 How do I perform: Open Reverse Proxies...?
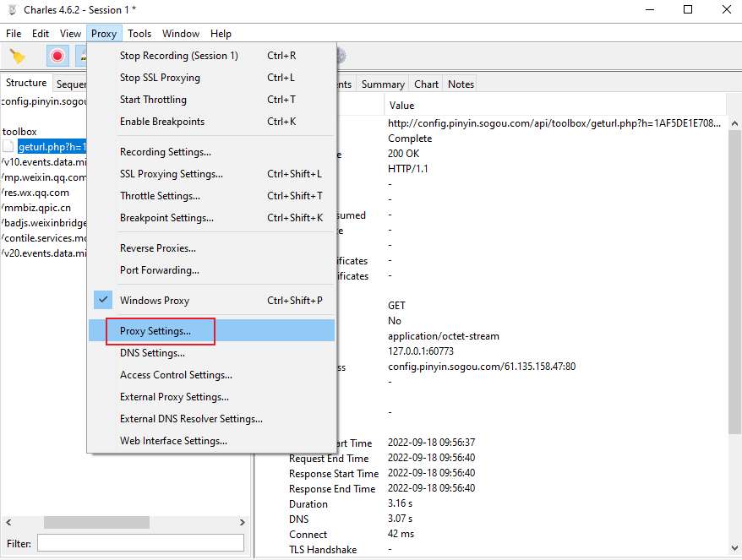tap(211, 248)
